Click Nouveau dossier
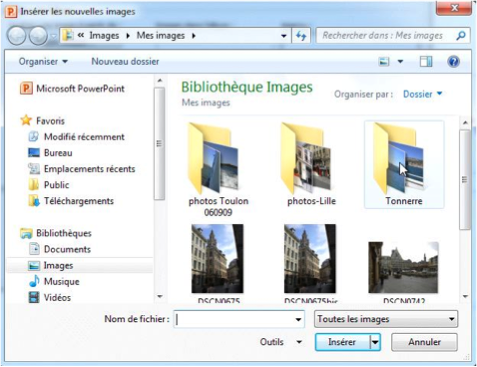477x367 pixels. coord(125,62)
